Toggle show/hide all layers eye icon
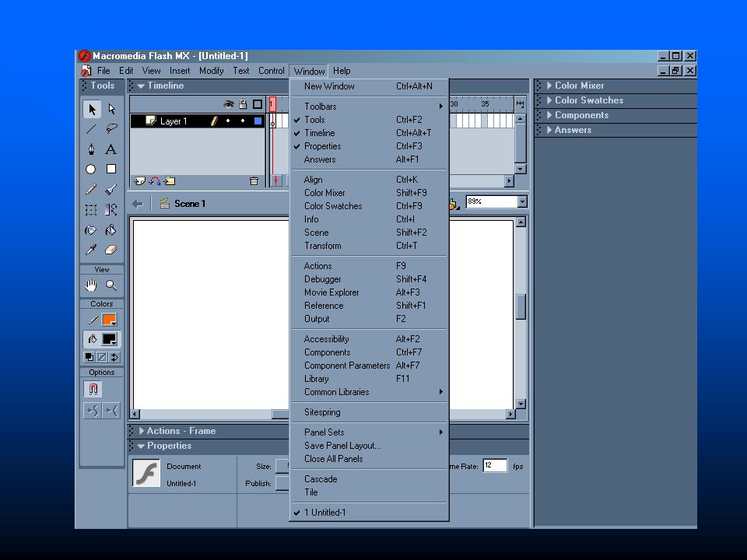 pos(229,104)
